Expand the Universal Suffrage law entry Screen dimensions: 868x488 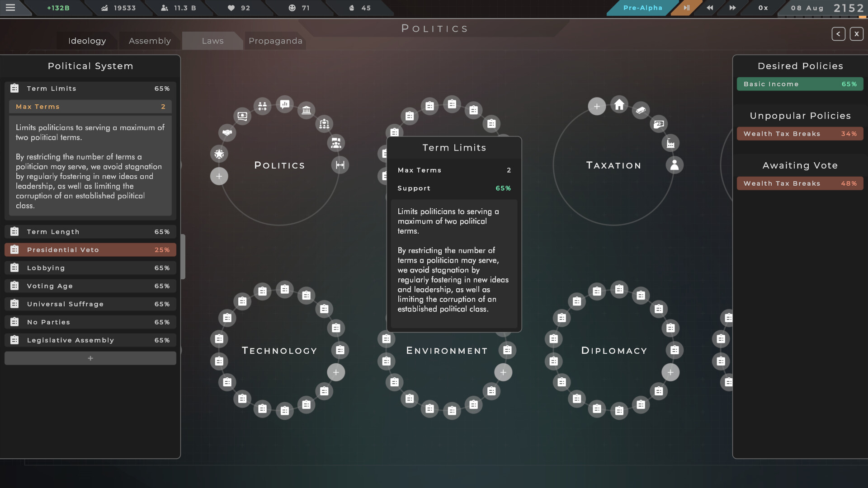pyautogui.click(x=90, y=304)
